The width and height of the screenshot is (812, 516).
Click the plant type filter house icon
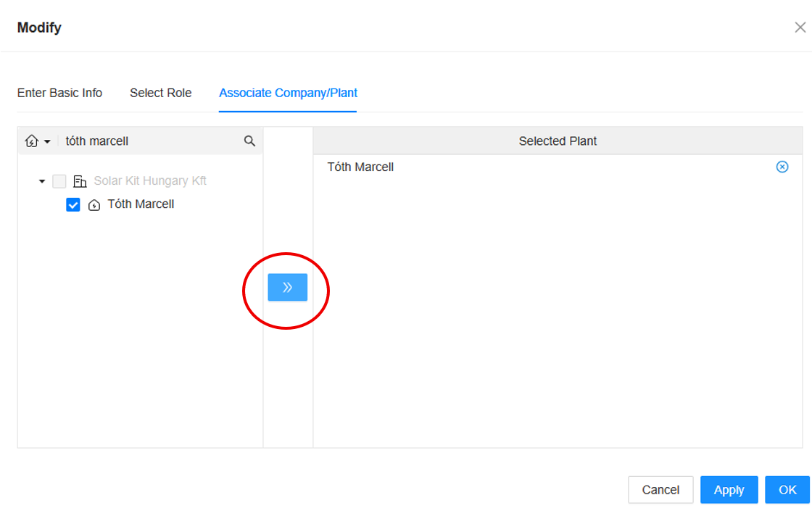31,141
